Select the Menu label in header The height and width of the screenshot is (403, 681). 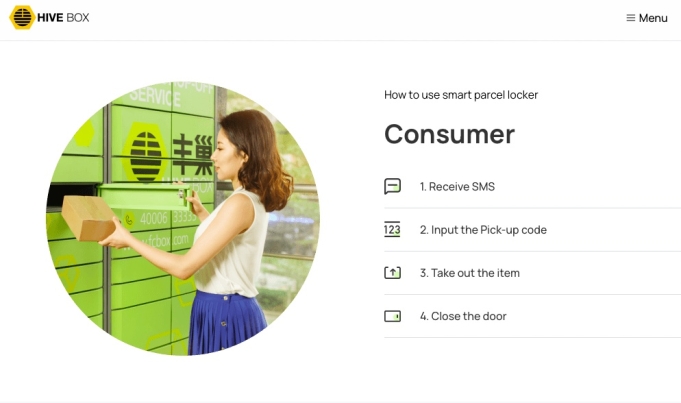[x=653, y=18]
